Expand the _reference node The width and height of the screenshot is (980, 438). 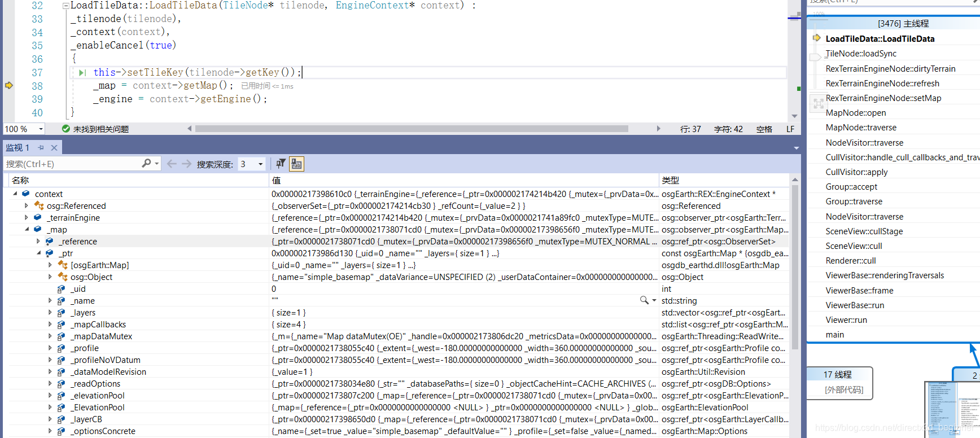click(38, 241)
